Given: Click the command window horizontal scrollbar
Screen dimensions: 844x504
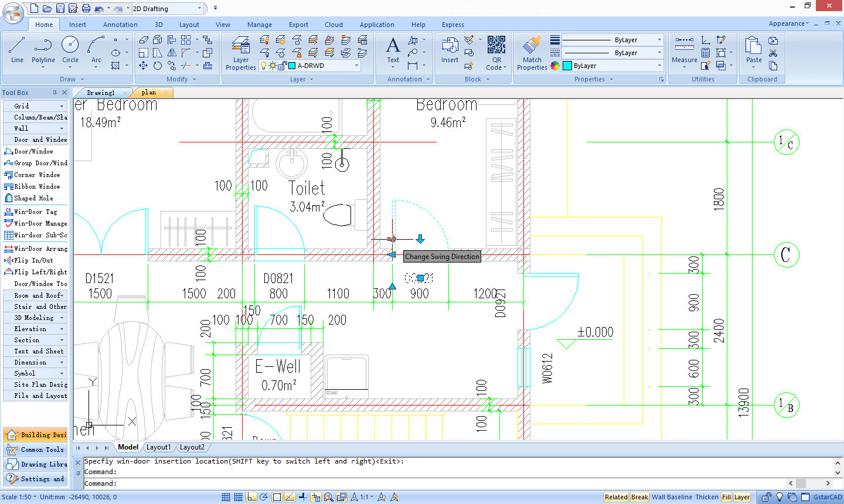Looking at the screenshot, I should point(811,483).
